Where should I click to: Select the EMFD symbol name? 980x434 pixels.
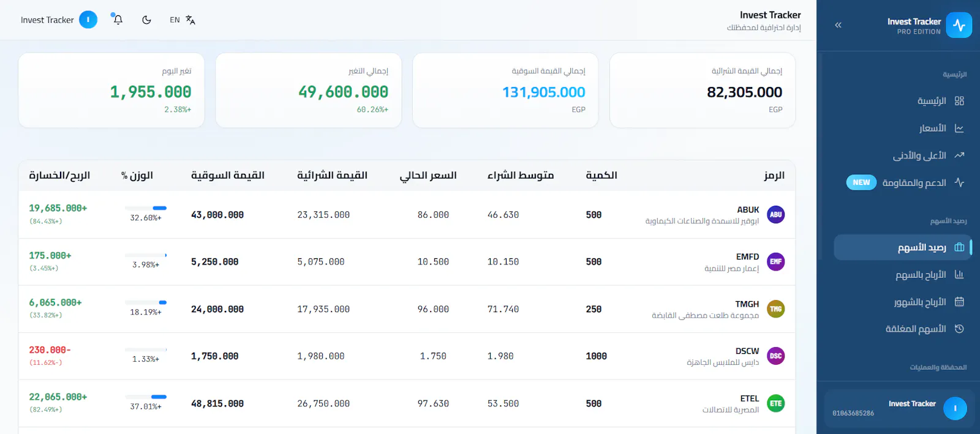pos(747,257)
